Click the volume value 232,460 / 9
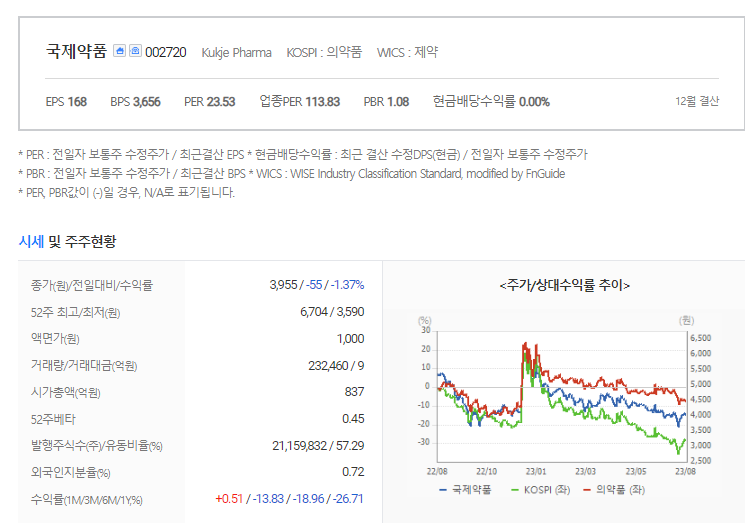745x523 pixels. 336,366
